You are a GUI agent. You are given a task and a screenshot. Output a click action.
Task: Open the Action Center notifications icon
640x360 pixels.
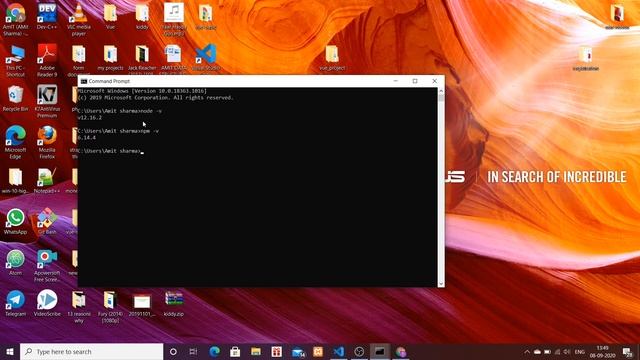(628, 352)
